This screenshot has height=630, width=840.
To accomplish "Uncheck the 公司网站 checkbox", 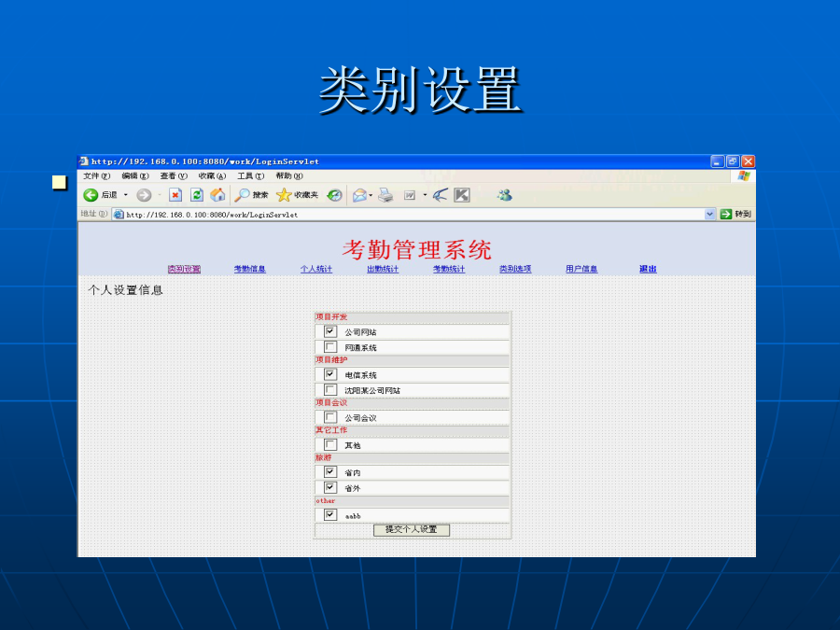I will point(330,331).
